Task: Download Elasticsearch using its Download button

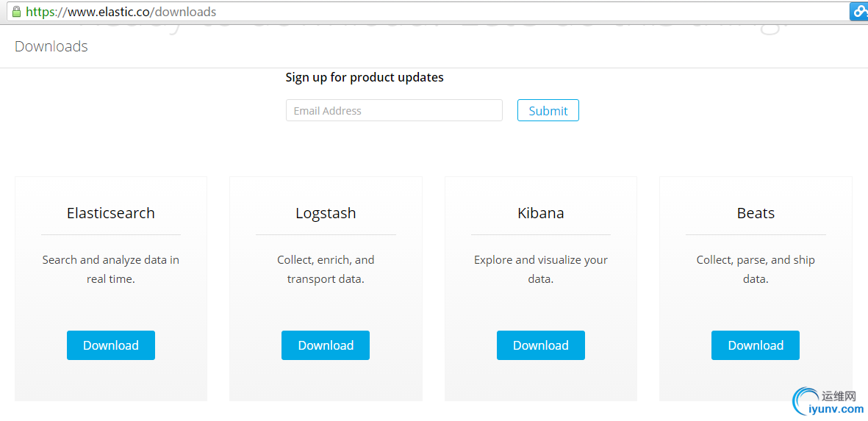Action: click(111, 345)
